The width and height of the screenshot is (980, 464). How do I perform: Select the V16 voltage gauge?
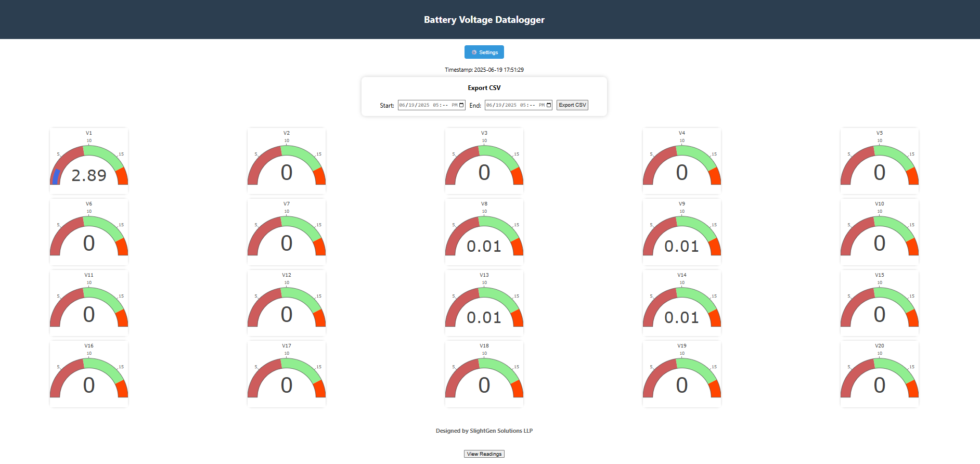click(89, 373)
